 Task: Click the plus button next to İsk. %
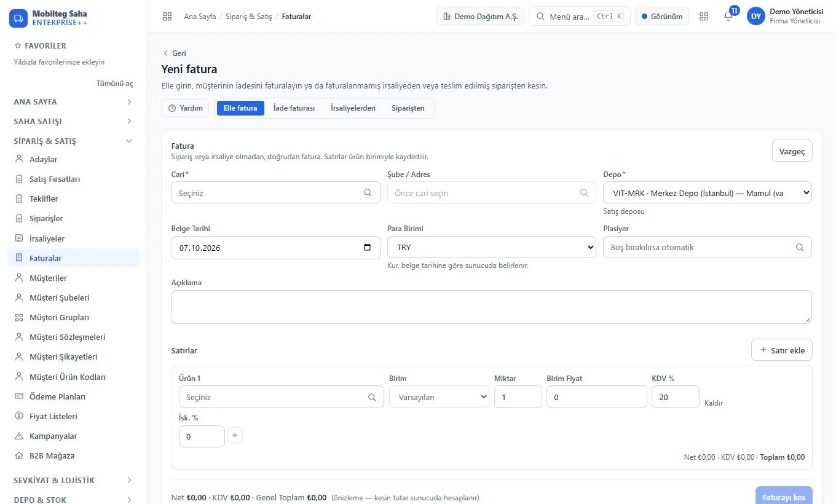pos(235,436)
